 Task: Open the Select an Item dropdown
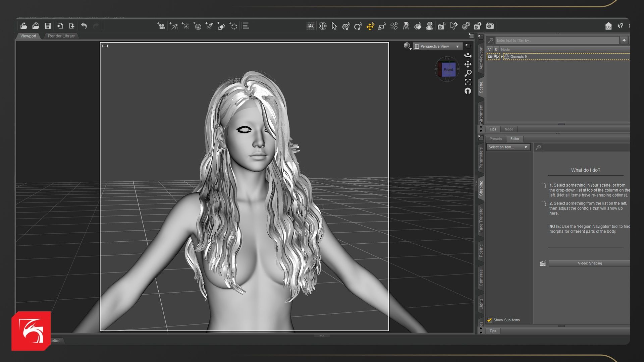click(508, 147)
